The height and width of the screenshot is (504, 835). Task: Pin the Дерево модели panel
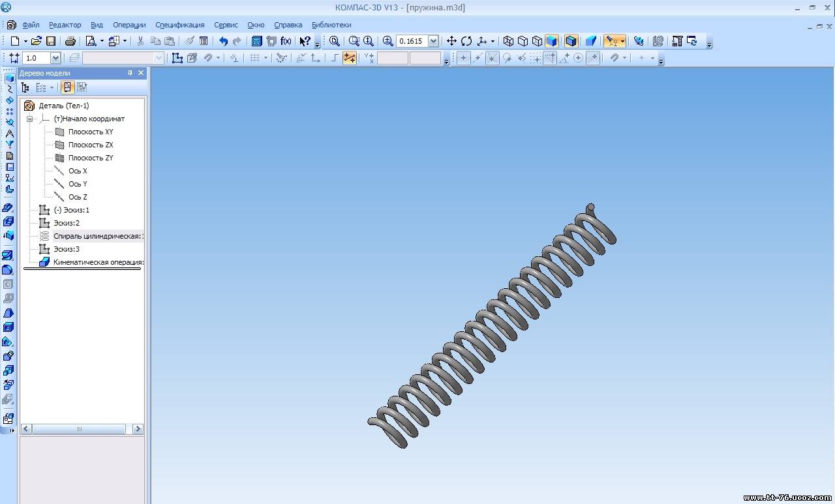click(130, 73)
